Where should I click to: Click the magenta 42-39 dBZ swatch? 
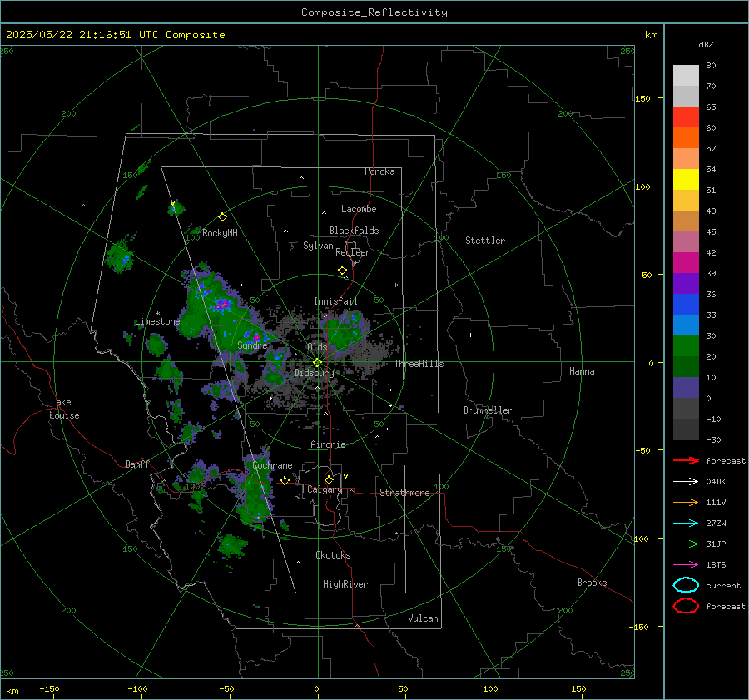tap(686, 263)
